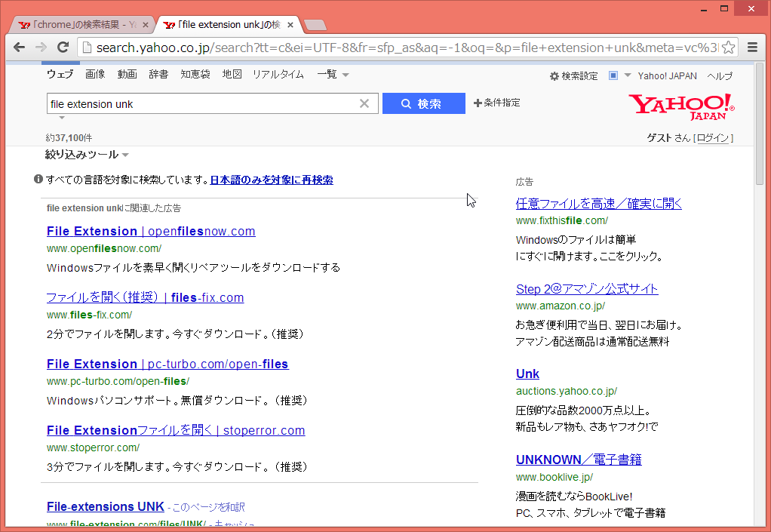Click the blue 検索 button

click(x=424, y=103)
